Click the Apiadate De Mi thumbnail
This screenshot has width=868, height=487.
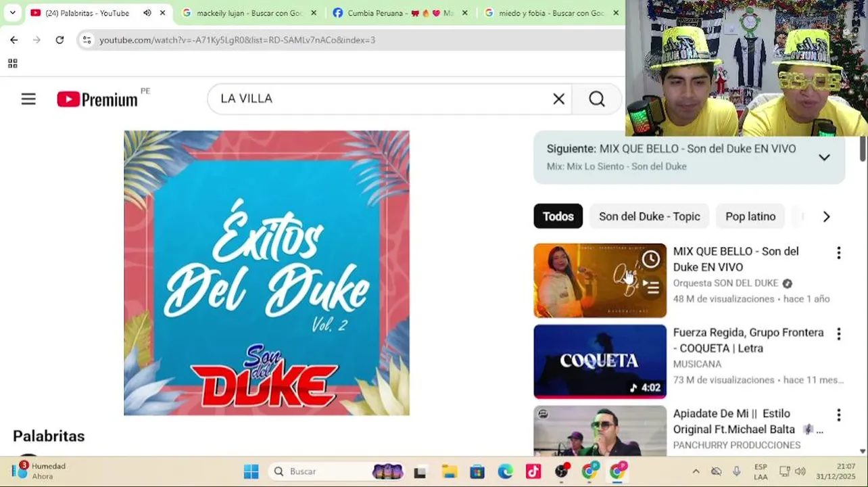[x=600, y=431]
